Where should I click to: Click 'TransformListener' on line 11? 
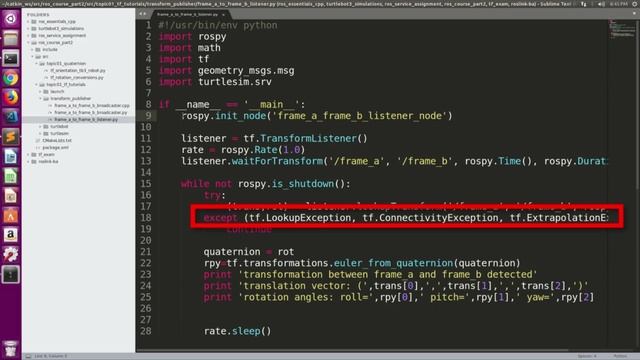308,138
